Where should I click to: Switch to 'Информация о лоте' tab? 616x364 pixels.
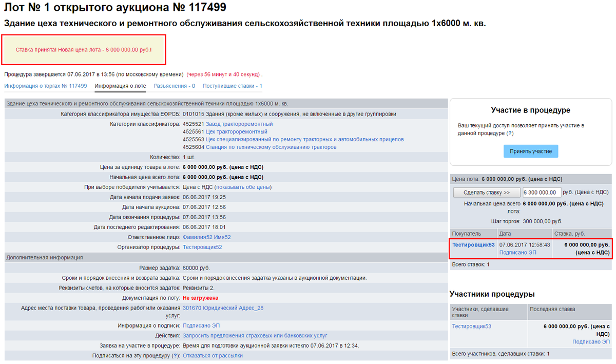(x=121, y=86)
